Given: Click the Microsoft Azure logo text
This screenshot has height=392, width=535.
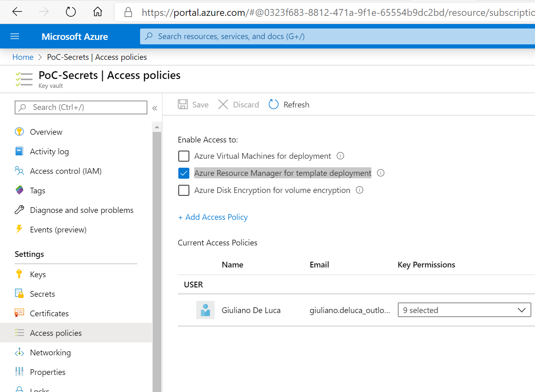Looking at the screenshot, I should pyautogui.click(x=75, y=37).
